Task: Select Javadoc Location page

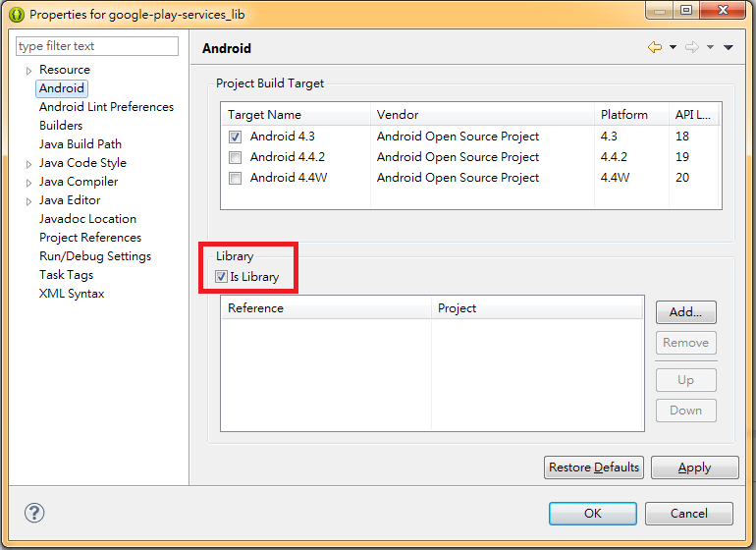Action: point(87,219)
